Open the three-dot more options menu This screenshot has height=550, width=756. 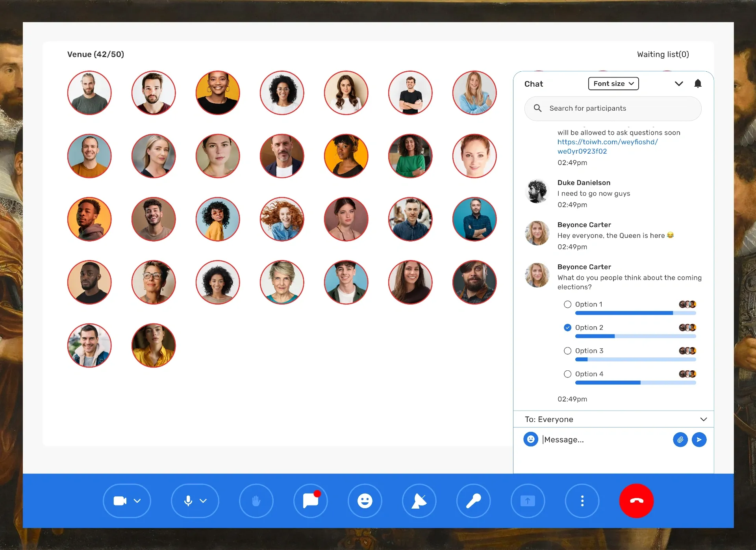pos(582,501)
